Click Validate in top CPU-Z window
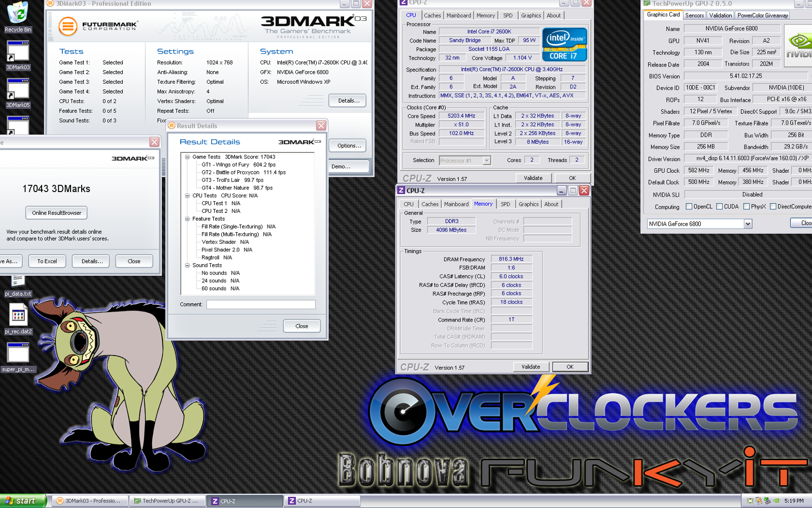 [533, 178]
